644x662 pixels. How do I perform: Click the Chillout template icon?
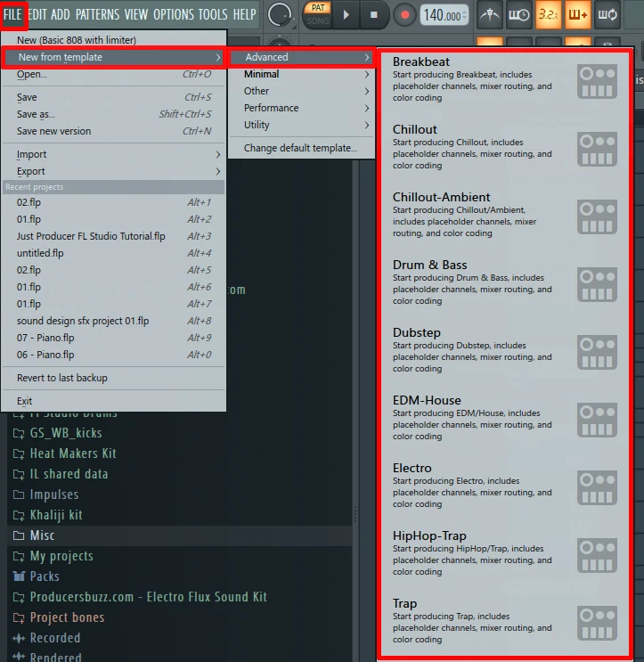(x=597, y=149)
